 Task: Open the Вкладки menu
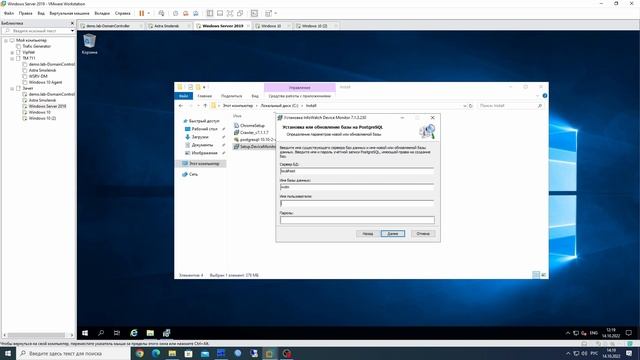pos(102,13)
